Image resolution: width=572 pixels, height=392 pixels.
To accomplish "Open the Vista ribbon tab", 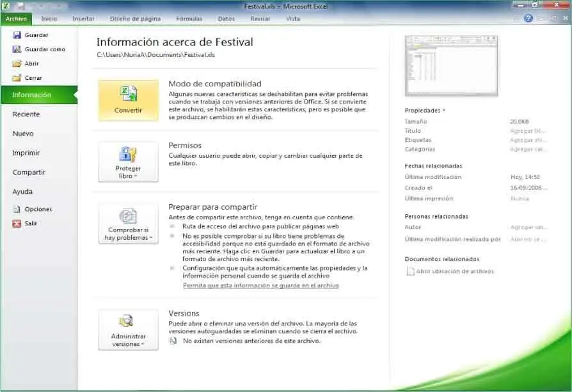I will pyautogui.click(x=293, y=19).
